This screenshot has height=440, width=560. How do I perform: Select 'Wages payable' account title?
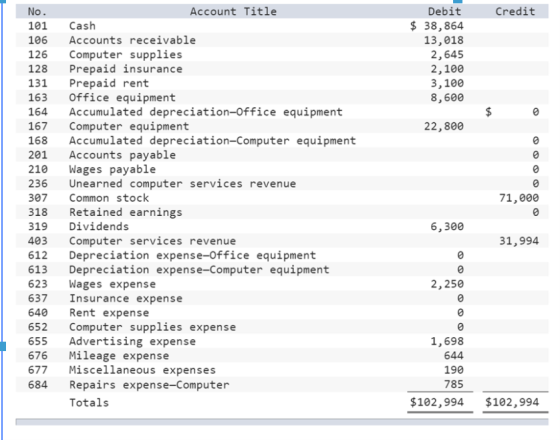(112, 169)
